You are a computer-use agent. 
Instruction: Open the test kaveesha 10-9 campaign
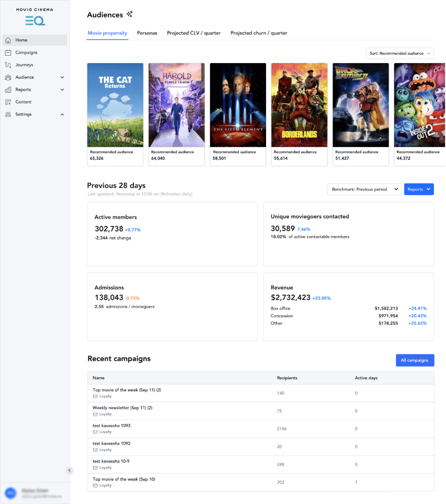(111, 461)
